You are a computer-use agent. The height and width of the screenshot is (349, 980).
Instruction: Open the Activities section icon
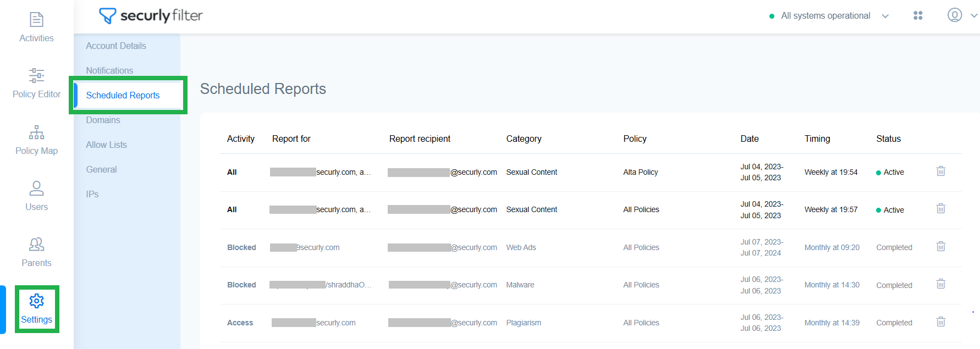36,20
